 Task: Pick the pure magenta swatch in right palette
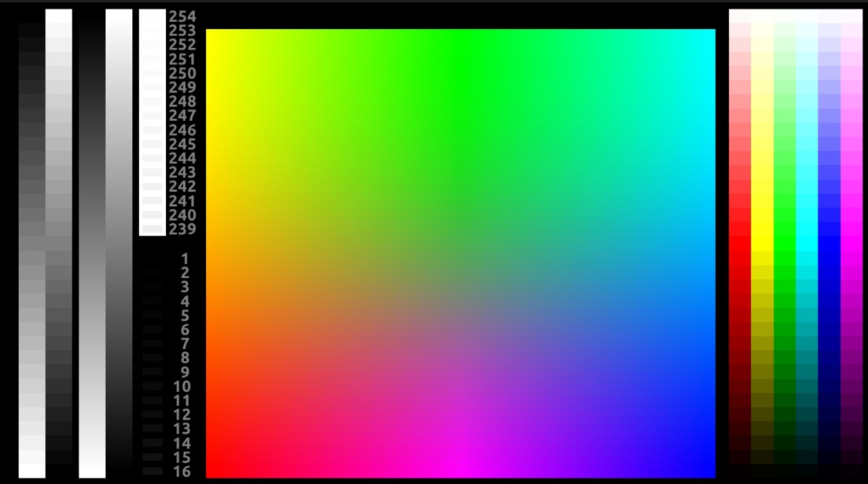[851, 244]
